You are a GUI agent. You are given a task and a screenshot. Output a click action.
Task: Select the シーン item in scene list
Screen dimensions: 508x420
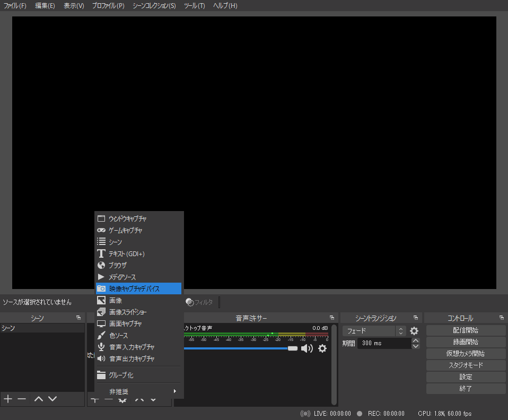point(42,328)
